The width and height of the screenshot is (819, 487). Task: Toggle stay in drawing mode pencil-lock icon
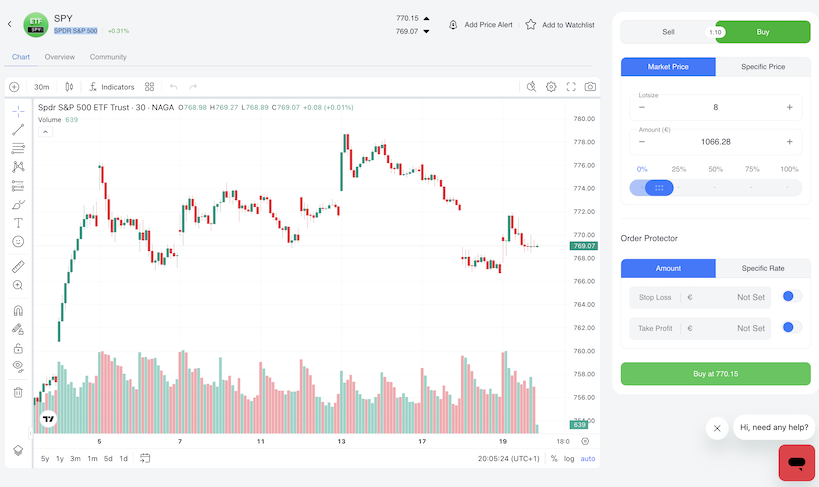point(18,329)
